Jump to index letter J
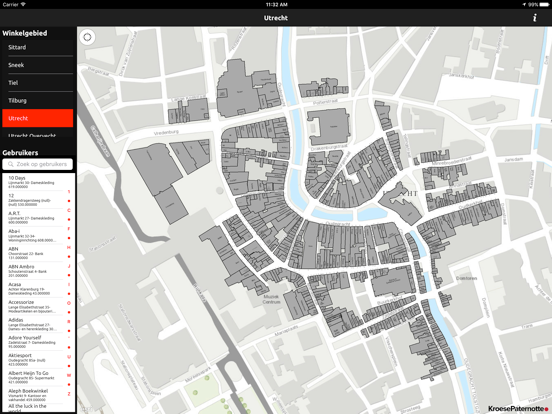This screenshot has width=552, height=414. pyautogui.click(x=69, y=266)
